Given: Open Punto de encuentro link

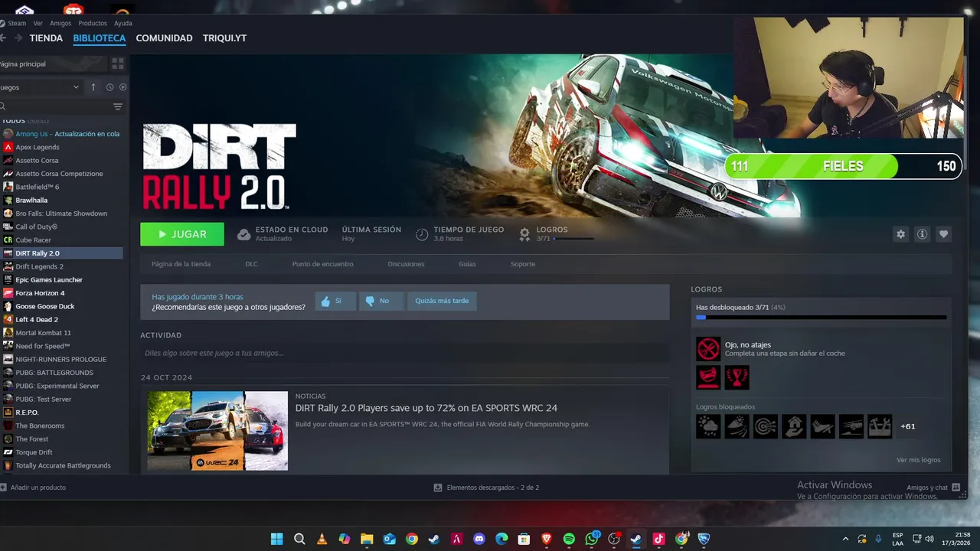Looking at the screenshot, I should point(322,264).
